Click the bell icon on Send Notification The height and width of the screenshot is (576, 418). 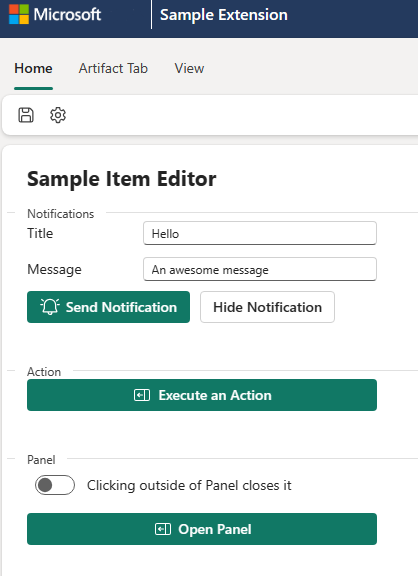(x=50, y=307)
